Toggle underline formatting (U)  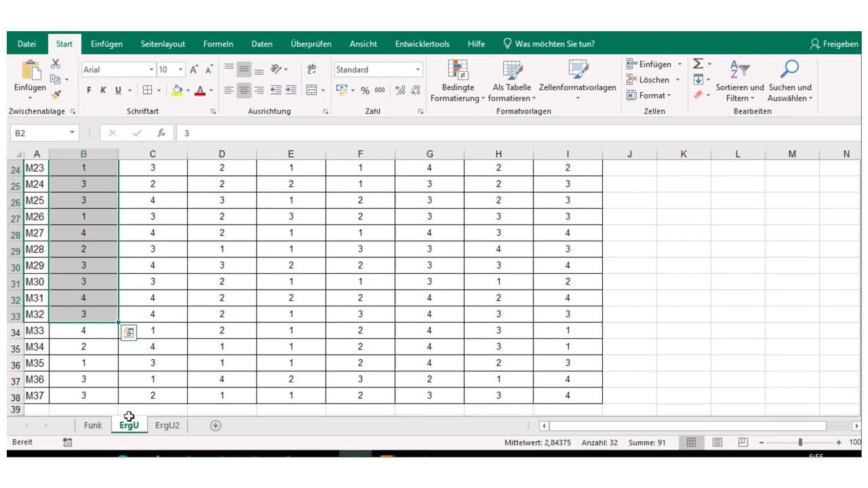118,90
